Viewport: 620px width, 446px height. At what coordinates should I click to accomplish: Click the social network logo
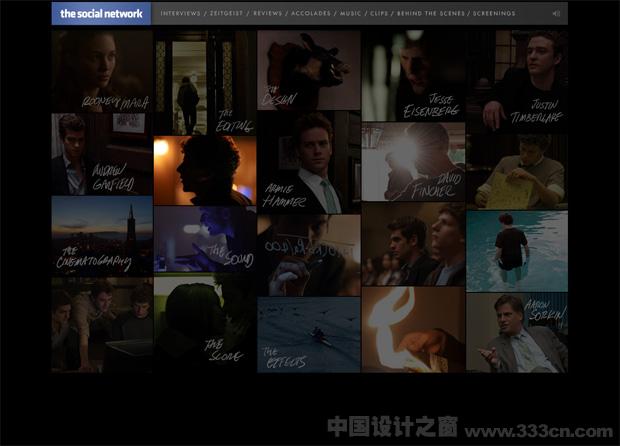[101, 13]
